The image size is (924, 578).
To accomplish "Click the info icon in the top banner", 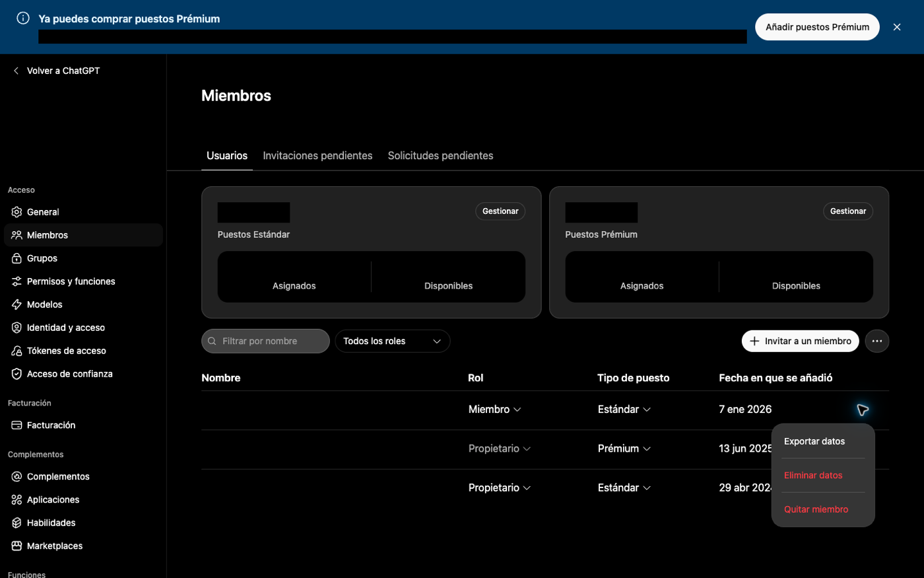I will (x=23, y=18).
